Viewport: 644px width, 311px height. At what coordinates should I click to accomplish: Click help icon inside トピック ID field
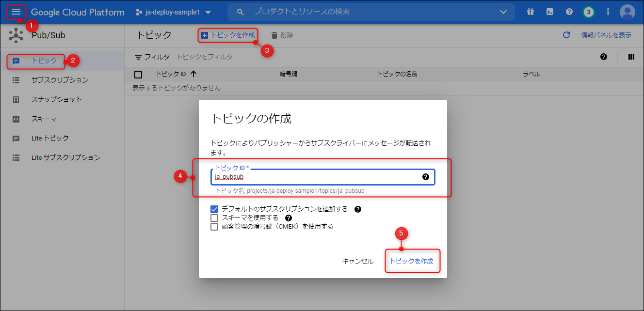[426, 177]
